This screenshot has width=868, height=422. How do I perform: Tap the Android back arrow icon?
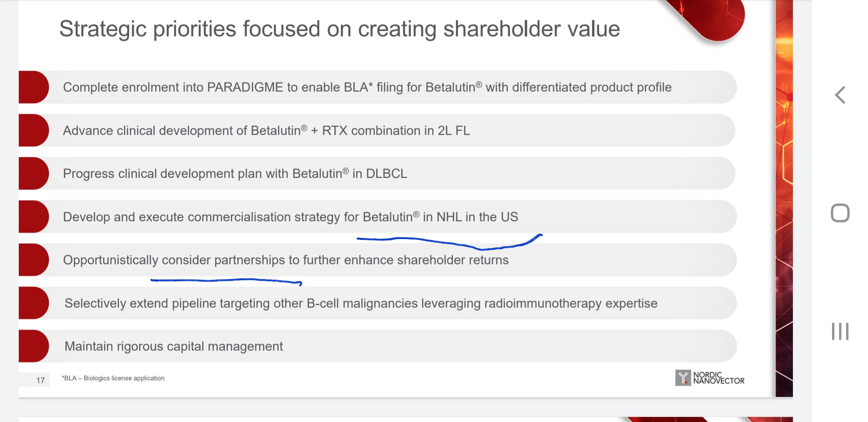840,95
